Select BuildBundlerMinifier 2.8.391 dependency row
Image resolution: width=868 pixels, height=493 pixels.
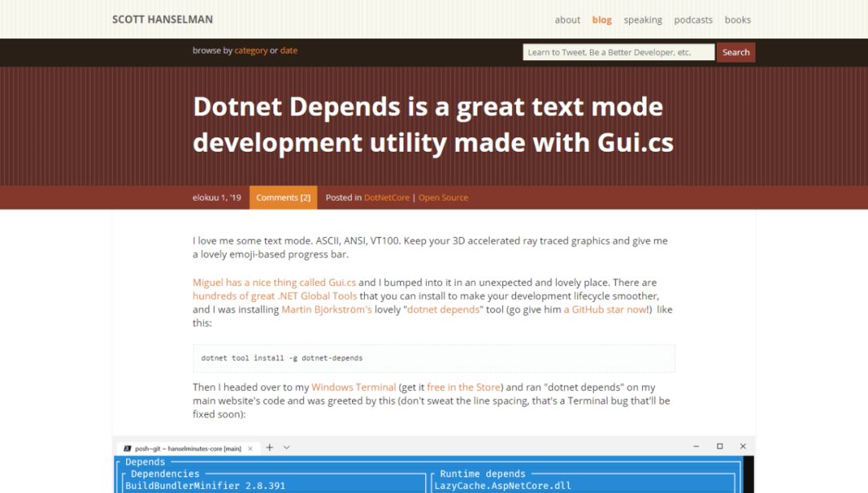coord(206,486)
